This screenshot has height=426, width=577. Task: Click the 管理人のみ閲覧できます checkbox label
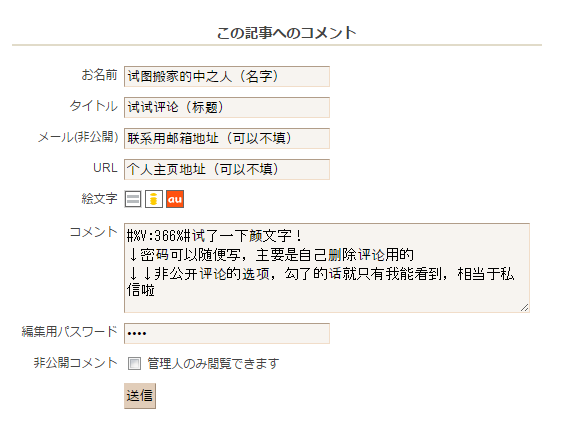point(213,363)
